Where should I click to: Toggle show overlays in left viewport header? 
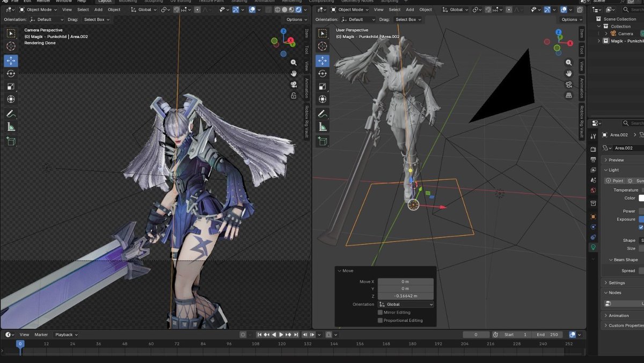pos(252,10)
